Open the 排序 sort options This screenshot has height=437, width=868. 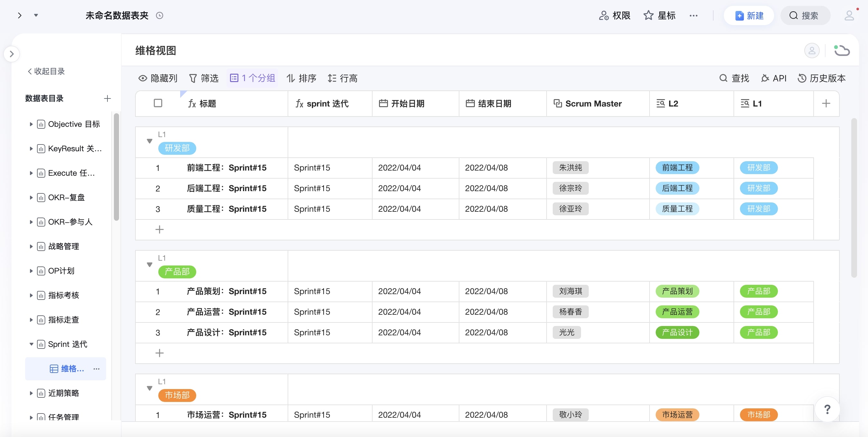301,78
